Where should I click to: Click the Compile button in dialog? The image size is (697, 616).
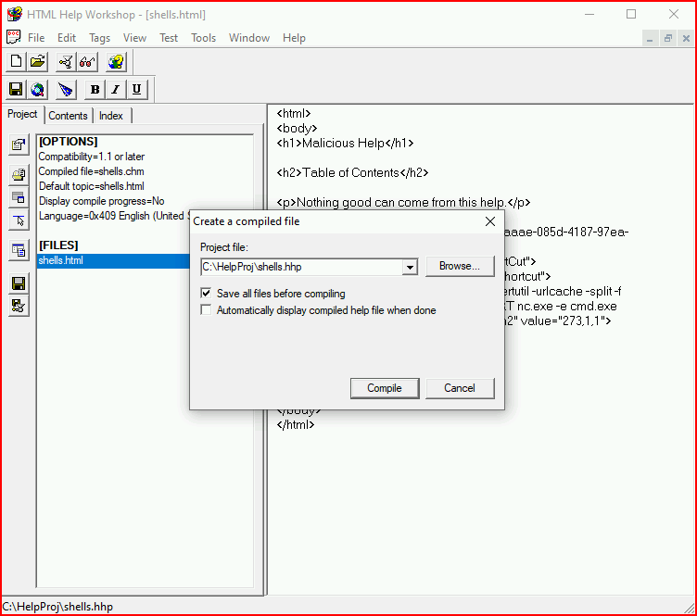point(385,388)
